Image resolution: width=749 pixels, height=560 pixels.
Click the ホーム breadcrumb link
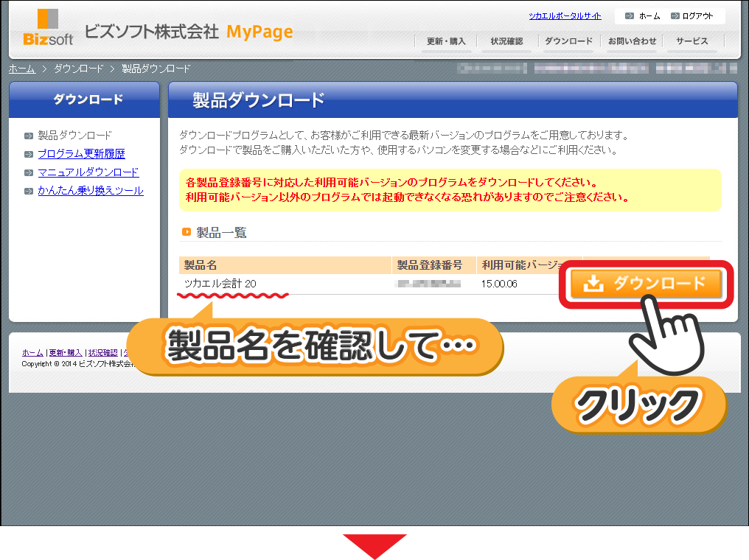pos(22,69)
